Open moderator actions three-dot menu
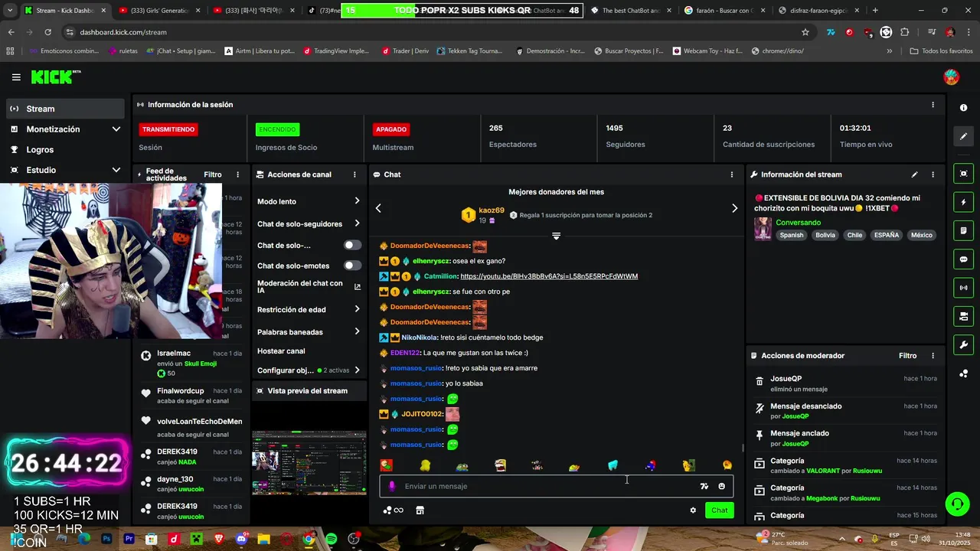980x551 pixels. (x=933, y=356)
